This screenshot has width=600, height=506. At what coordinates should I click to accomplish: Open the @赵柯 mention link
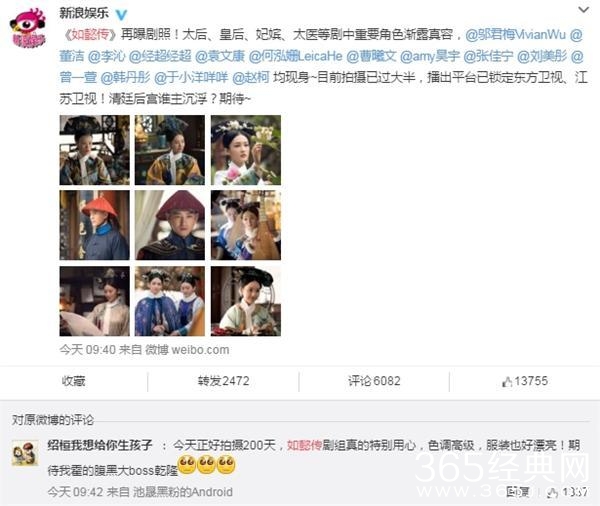pyautogui.click(x=251, y=78)
